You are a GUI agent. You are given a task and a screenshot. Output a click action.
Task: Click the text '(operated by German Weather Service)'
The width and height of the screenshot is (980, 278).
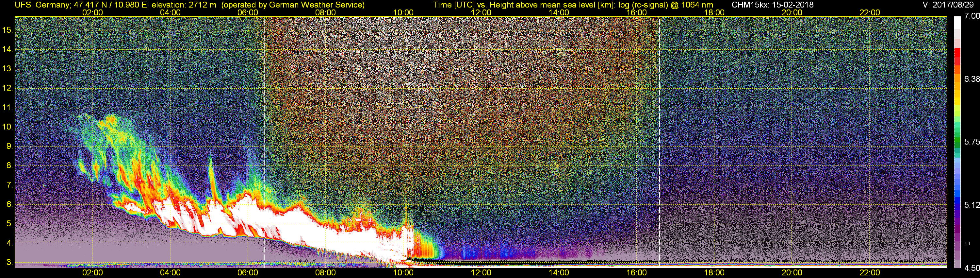pyautogui.click(x=293, y=5)
